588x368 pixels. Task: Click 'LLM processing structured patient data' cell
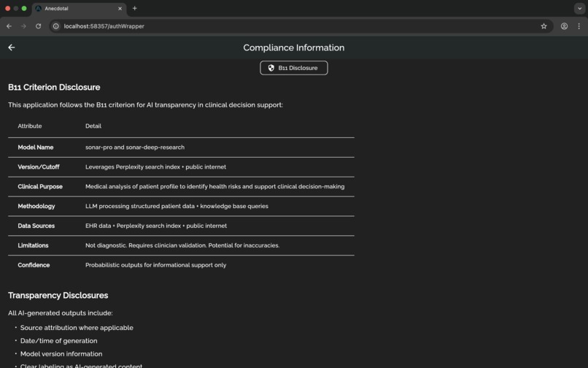click(177, 206)
